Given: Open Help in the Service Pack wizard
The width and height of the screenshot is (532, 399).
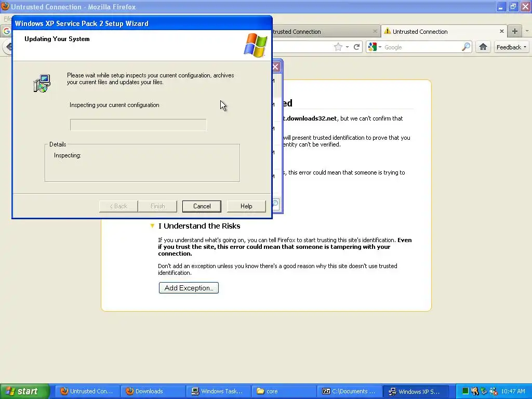Looking at the screenshot, I should click(246, 206).
